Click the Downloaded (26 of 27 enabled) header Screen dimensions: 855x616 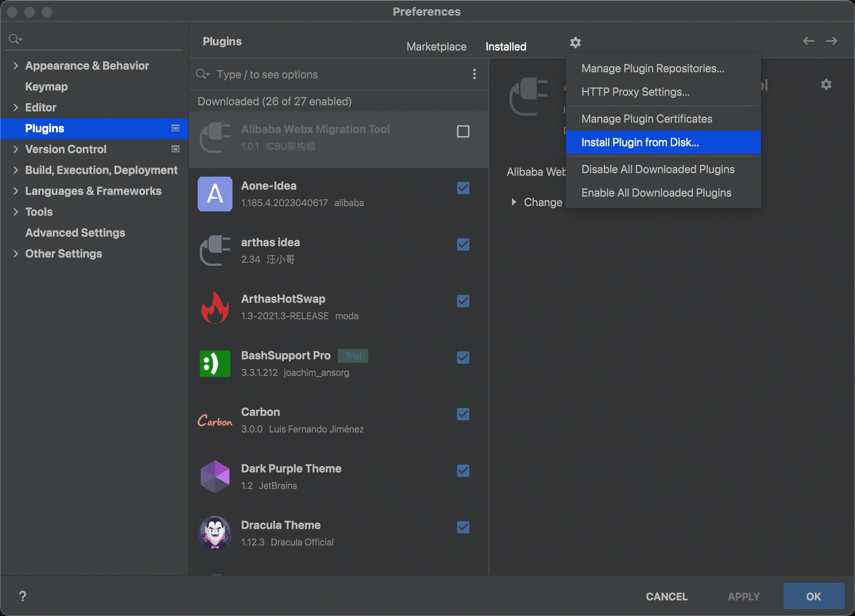[x=274, y=101]
